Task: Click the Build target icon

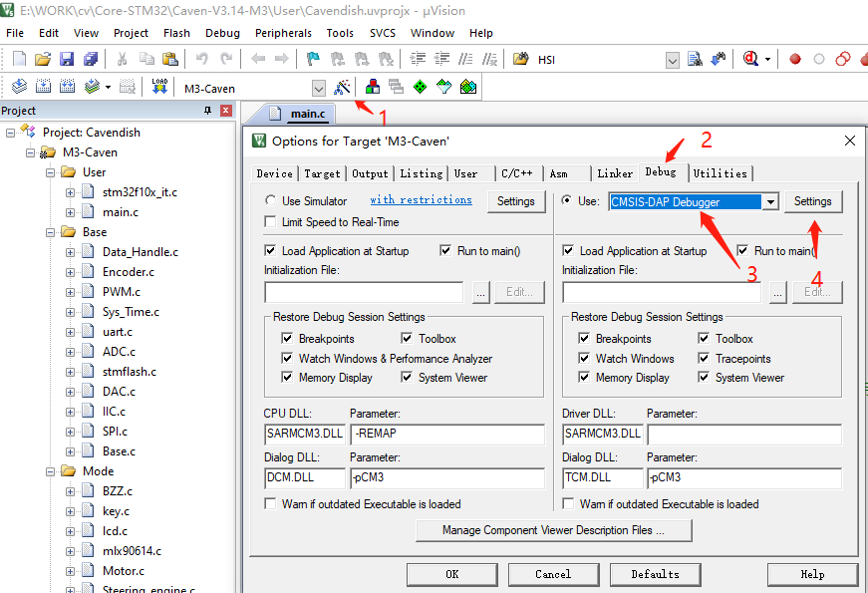Action: pyautogui.click(x=43, y=87)
